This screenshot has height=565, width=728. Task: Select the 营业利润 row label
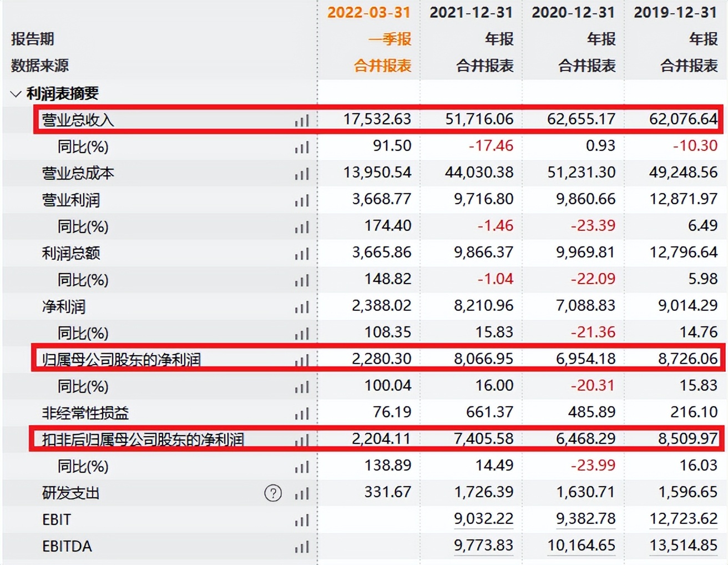tap(71, 200)
